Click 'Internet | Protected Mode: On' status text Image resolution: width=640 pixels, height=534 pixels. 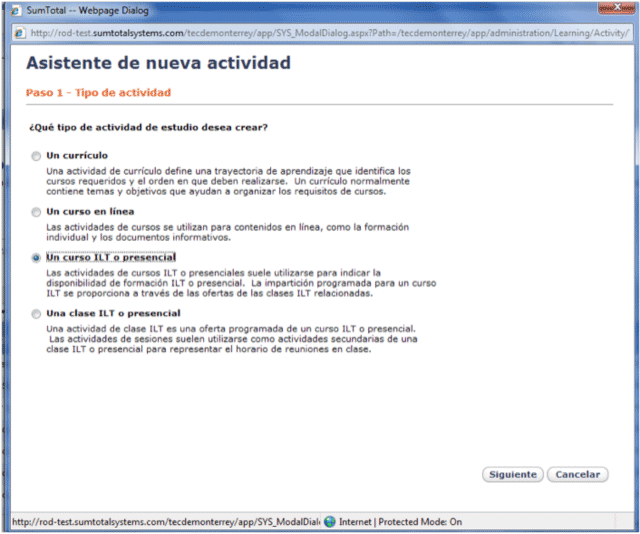[x=400, y=522]
